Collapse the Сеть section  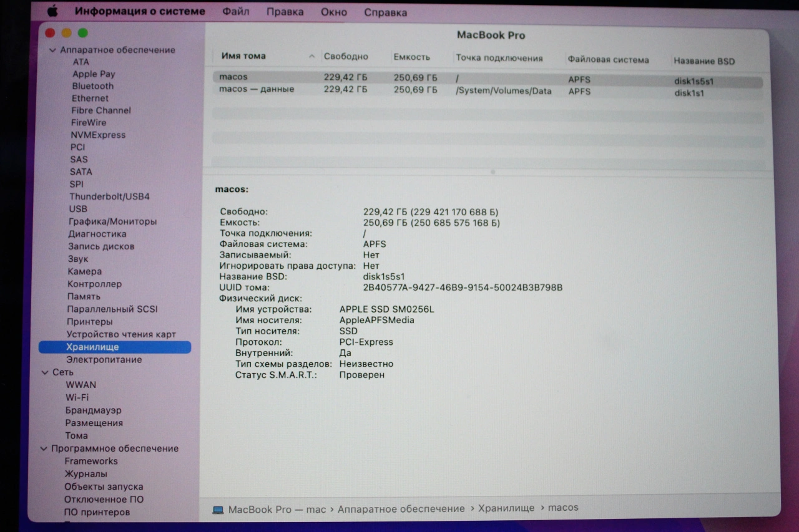coord(44,372)
